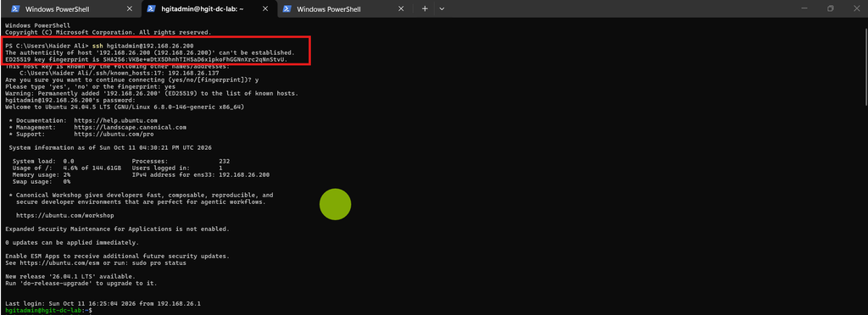Switch to the first Windows PowerShell tab
The height and width of the screenshot is (315, 868).
point(71,8)
